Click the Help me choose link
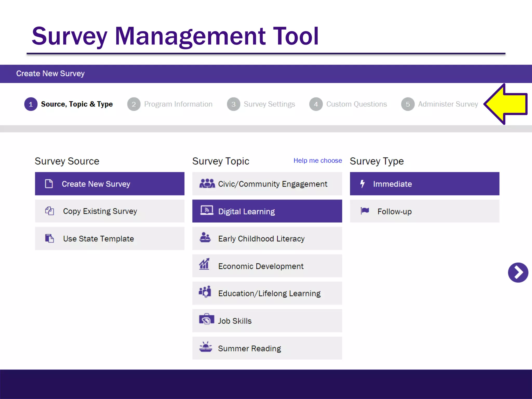Viewport: 532px width, 399px height. [318, 161]
